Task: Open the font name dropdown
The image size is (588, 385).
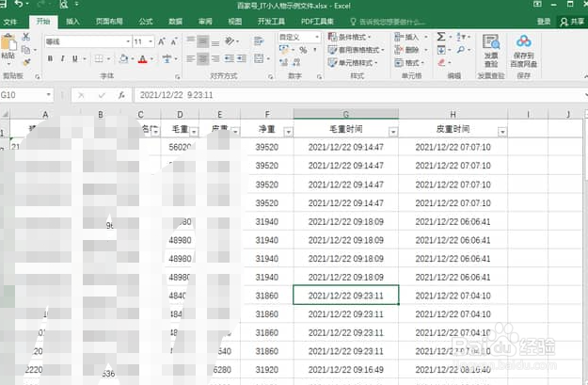Action: 128,41
